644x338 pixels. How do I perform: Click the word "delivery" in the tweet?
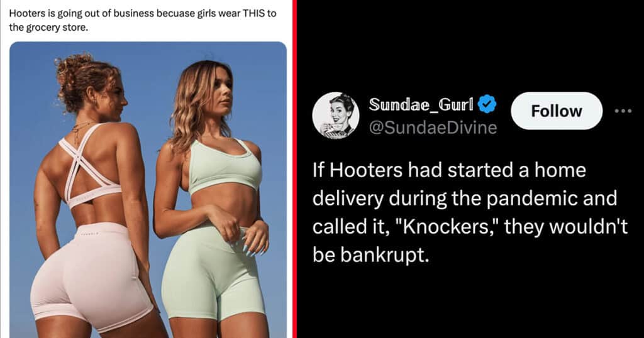(348, 199)
